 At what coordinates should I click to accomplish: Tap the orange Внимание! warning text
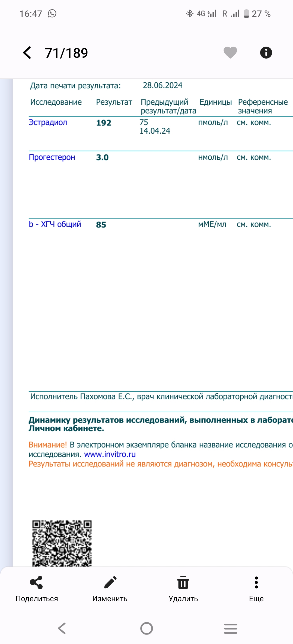[x=47, y=445]
